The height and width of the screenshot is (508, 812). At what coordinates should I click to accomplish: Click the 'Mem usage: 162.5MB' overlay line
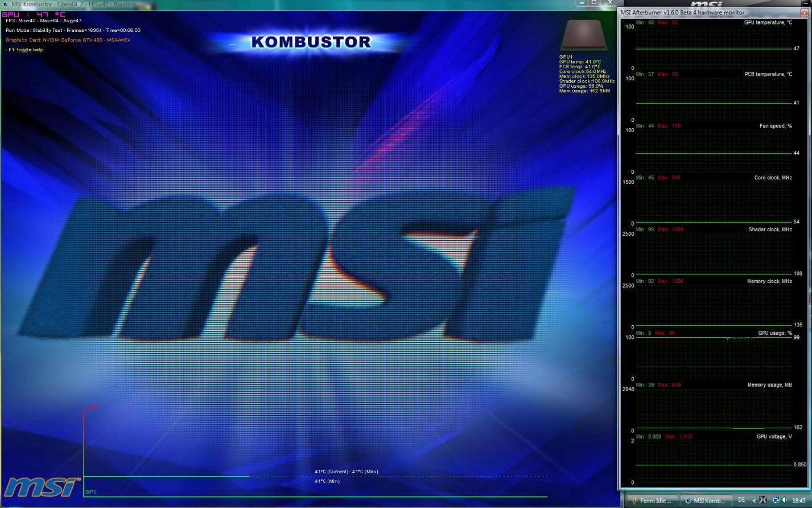(x=584, y=91)
